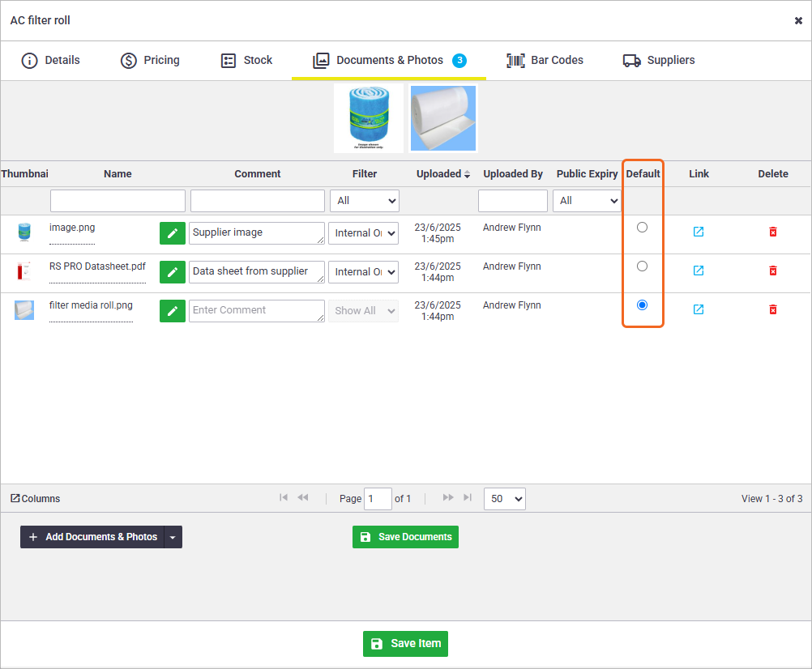
Task: Go to next page arrow in pager
Action: coord(448,497)
